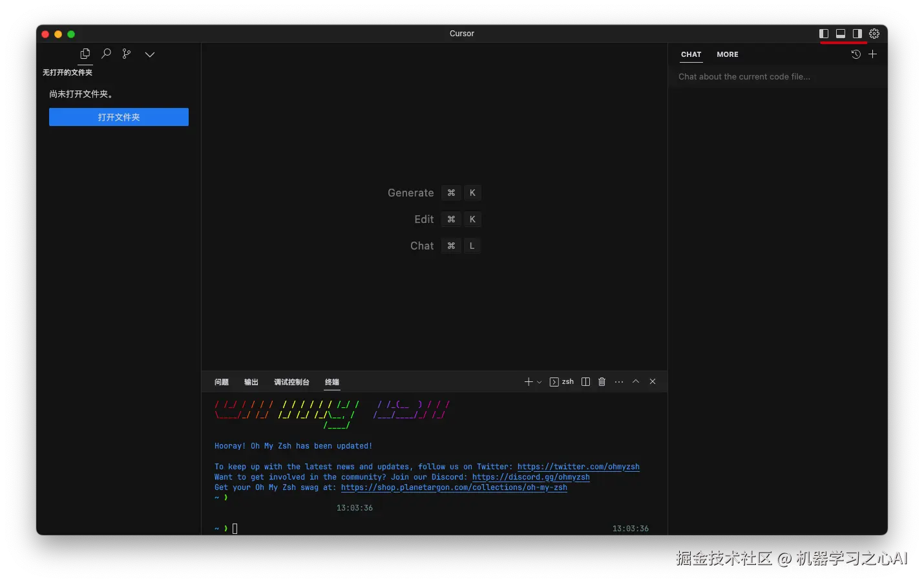The width and height of the screenshot is (924, 583).
Task: Click the green zoom window button
Action: [71, 34]
